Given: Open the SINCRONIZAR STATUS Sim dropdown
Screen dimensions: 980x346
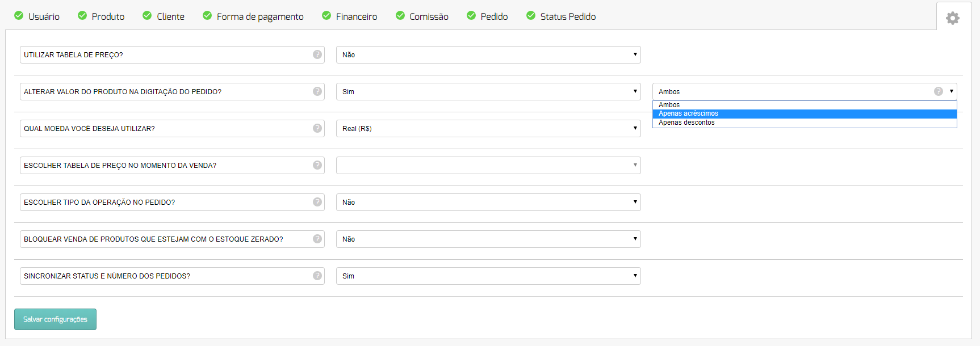Looking at the screenshot, I should coord(488,276).
